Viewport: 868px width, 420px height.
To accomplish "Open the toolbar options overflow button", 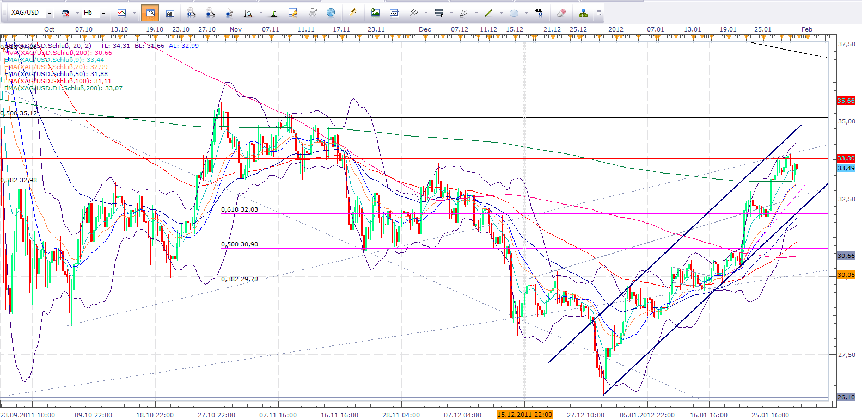I will pyautogui.click(x=599, y=13).
